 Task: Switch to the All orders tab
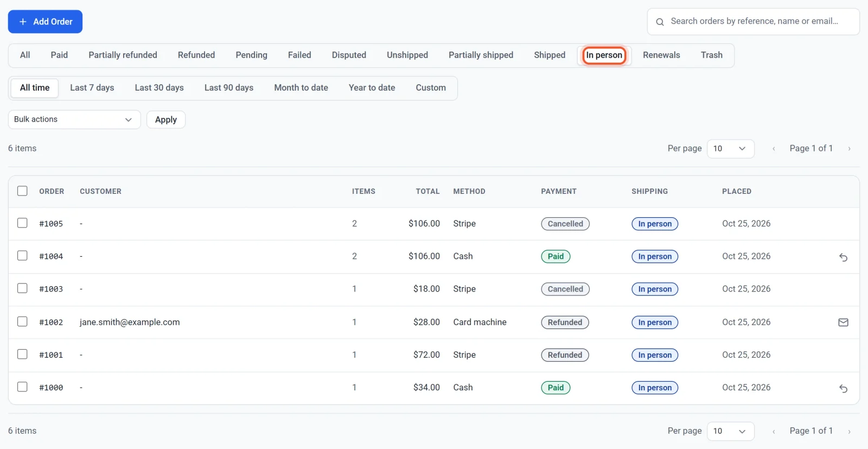(x=25, y=55)
